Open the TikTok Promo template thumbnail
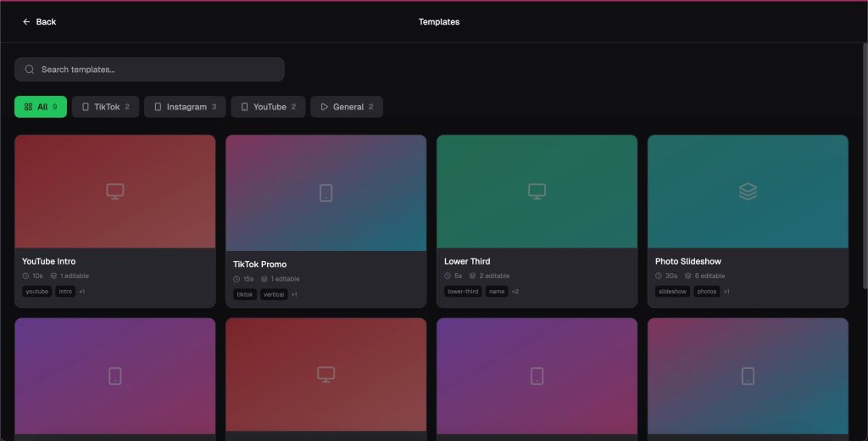The width and height of the screenshot is (868, 441). (x=326, y=193)
